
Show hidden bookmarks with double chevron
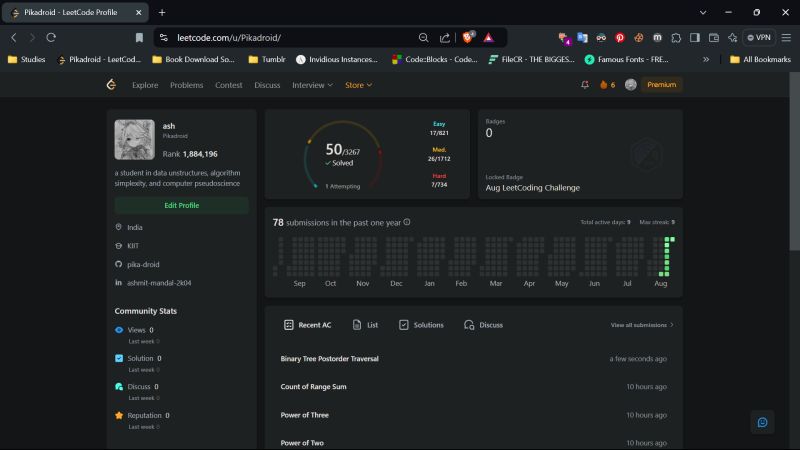(x=706, y=59)
